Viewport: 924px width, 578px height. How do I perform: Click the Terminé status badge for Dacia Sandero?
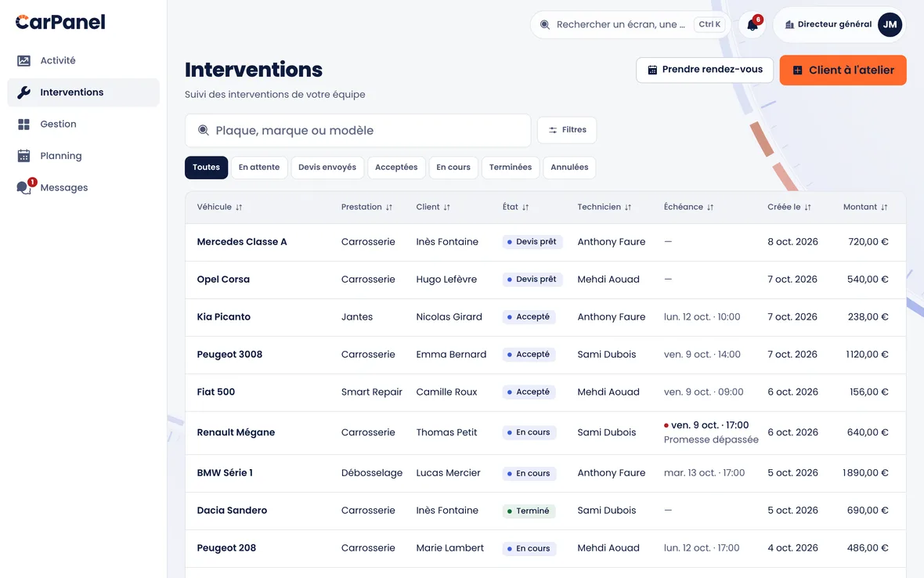[x=529, y=511]
